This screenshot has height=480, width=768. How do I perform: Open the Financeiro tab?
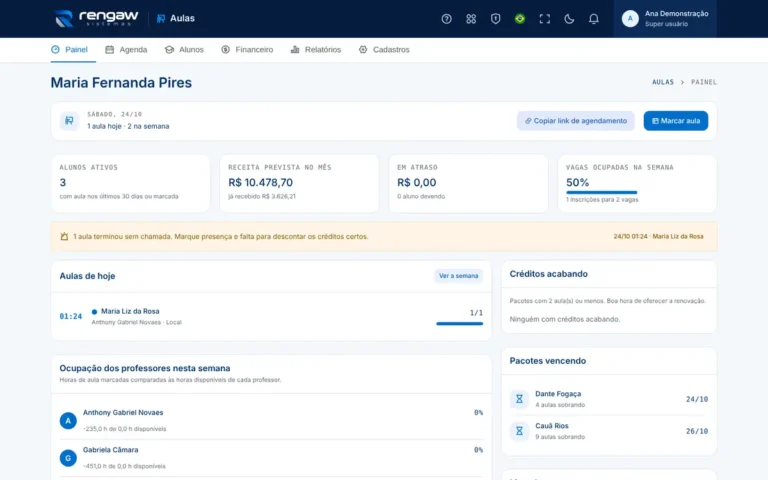[x=247, y=49]
